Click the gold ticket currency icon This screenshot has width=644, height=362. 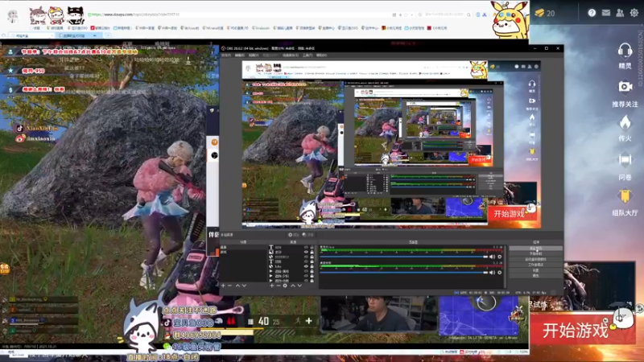coord(539,13)
